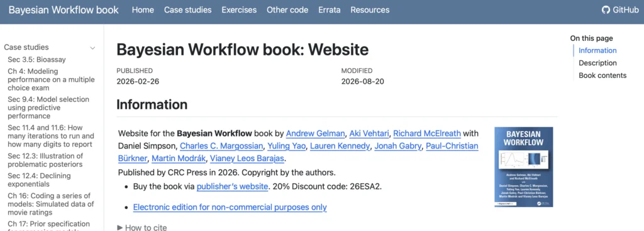644x231 pixels.
Task: Open Sec 12.4 Declining exponentials
Action: [39, 179]
